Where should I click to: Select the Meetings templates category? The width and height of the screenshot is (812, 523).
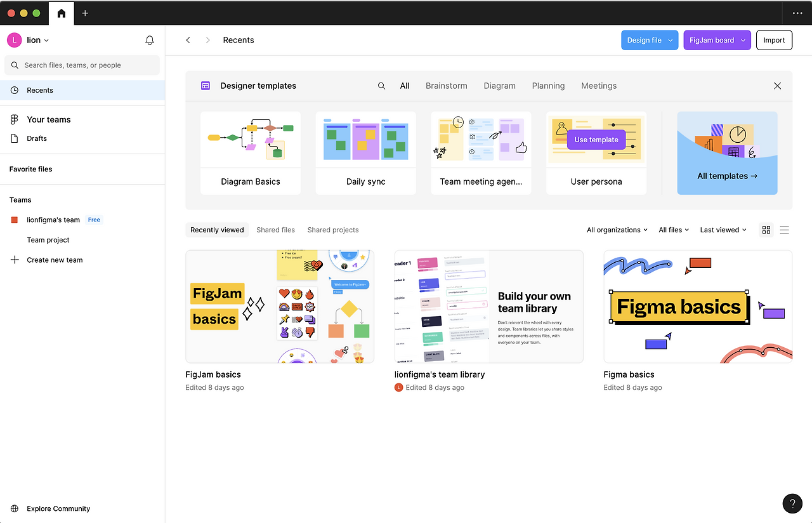(599, 86)
